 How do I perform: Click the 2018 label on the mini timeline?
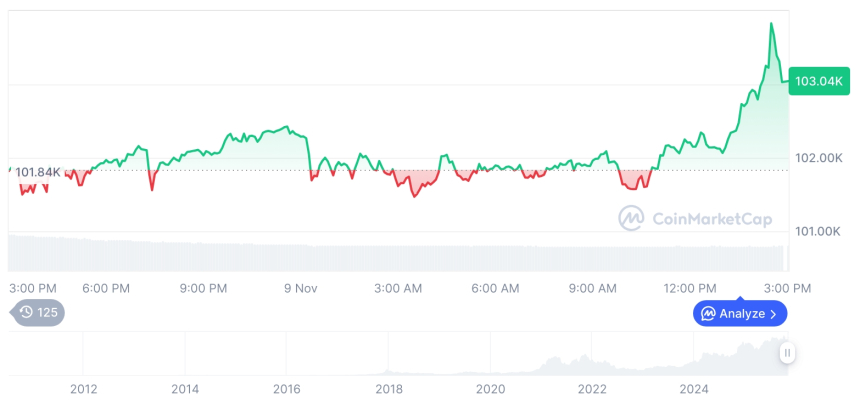(x=389, y=388)
